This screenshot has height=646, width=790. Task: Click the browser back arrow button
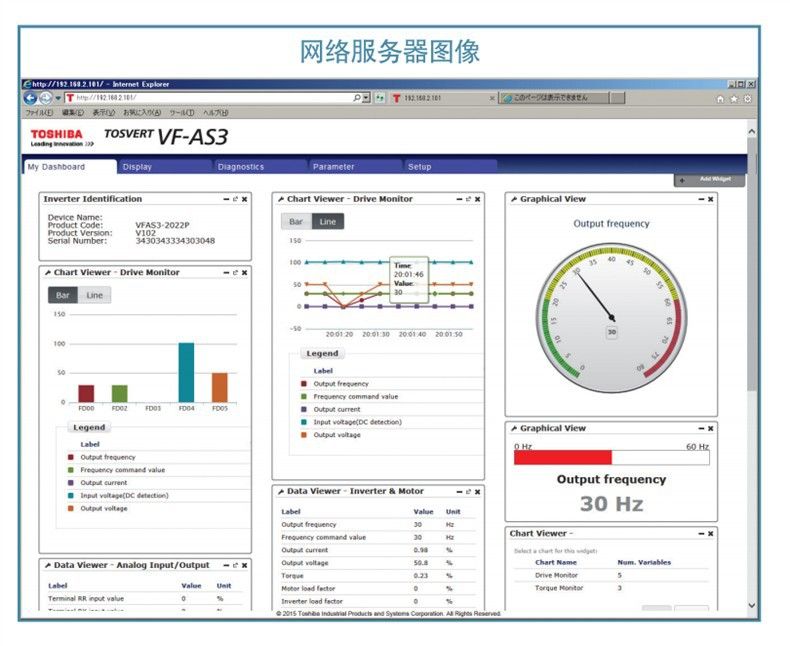(x=30, y=98)
